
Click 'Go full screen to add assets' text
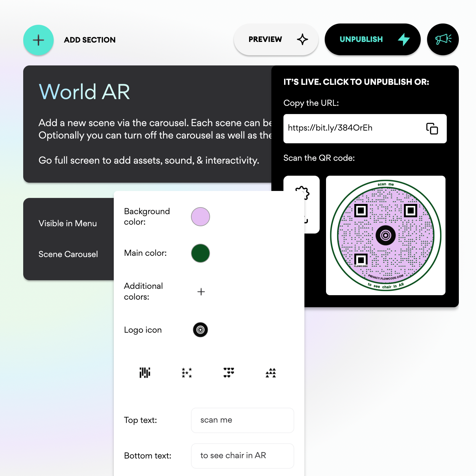click(149, 160)
